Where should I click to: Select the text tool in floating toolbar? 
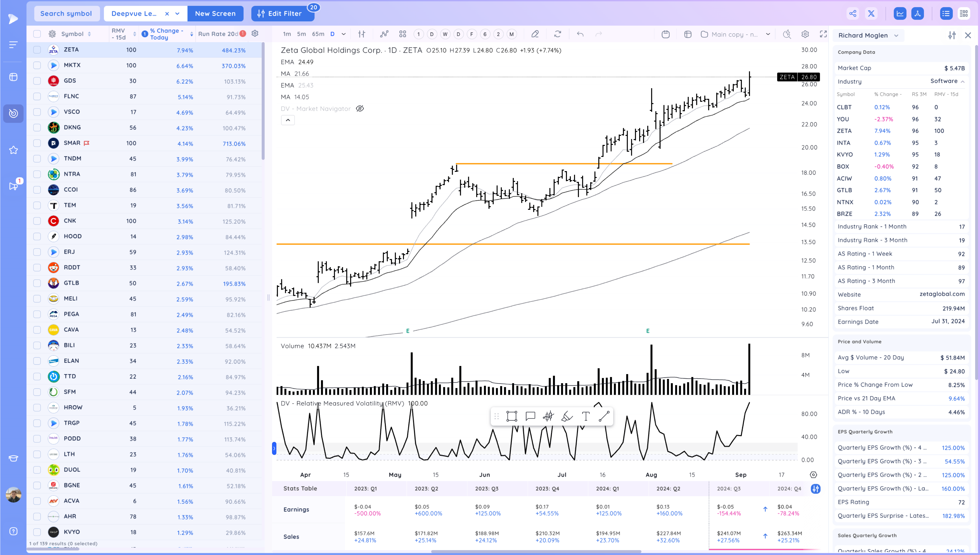click(585, 416)
